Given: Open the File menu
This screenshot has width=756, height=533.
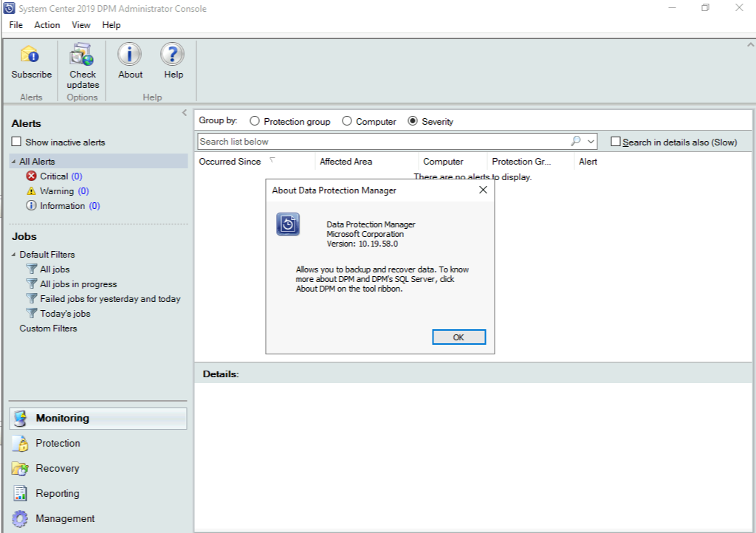Looking at the screenshot, I should (16, 25).
